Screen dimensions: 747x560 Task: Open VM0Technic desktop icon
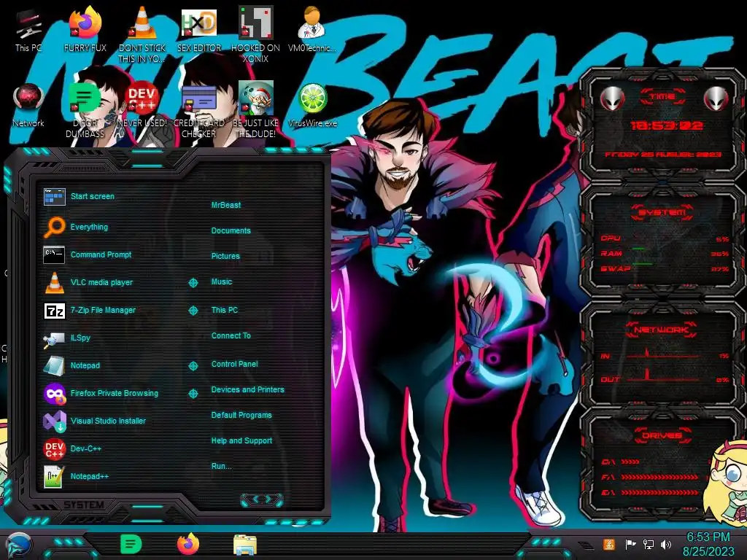tap(312, 29)
